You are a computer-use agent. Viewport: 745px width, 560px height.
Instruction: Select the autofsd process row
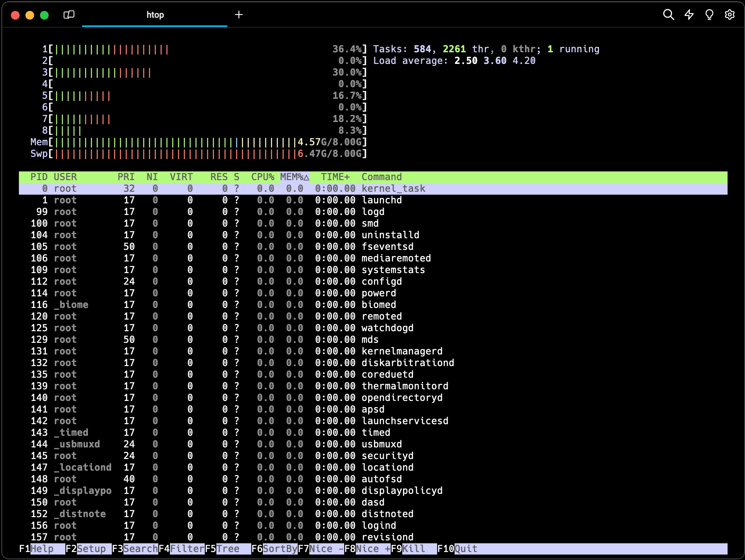[x=373, y=479]
